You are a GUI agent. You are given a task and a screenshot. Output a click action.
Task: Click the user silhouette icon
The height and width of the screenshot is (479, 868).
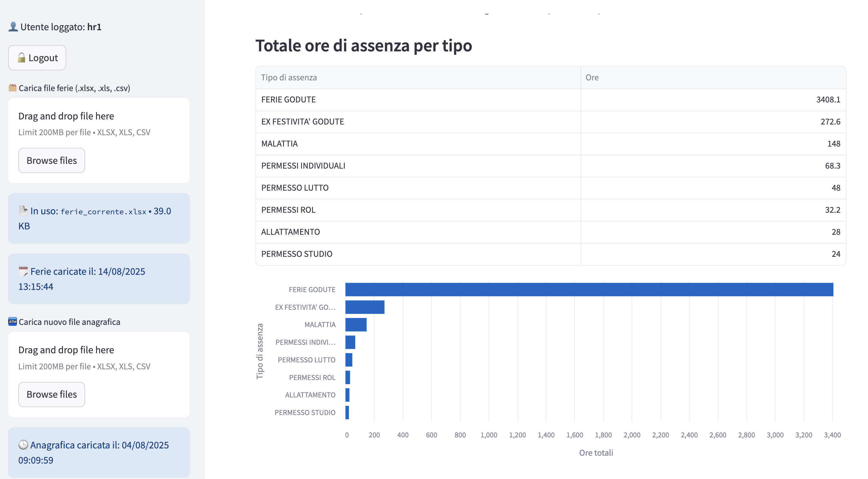click(x=13, y=26)
